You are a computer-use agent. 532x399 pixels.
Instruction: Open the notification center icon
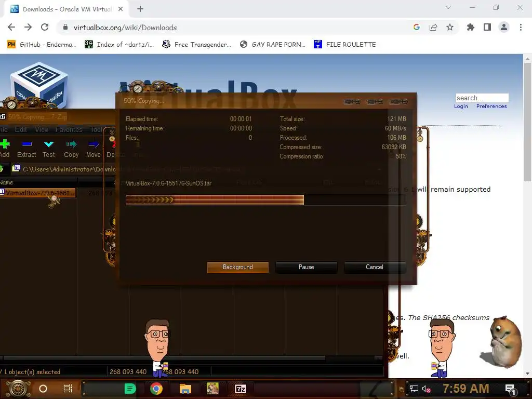point(510,389)
